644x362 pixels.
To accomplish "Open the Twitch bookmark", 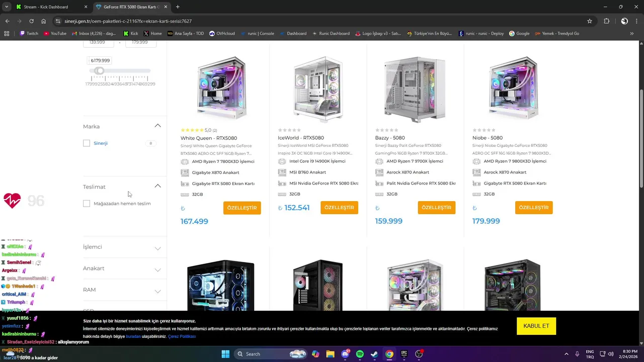I will tap(29, 33).
